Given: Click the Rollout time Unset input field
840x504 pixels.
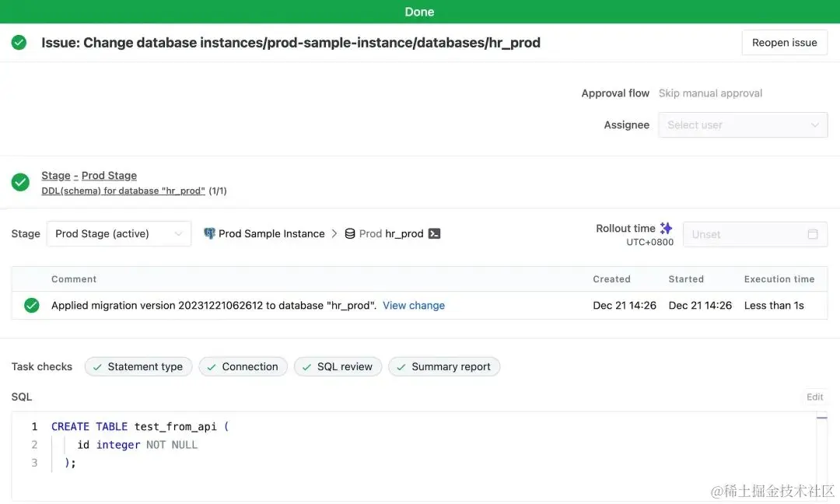Looking at the screenshot, I should tap(754, 234).
